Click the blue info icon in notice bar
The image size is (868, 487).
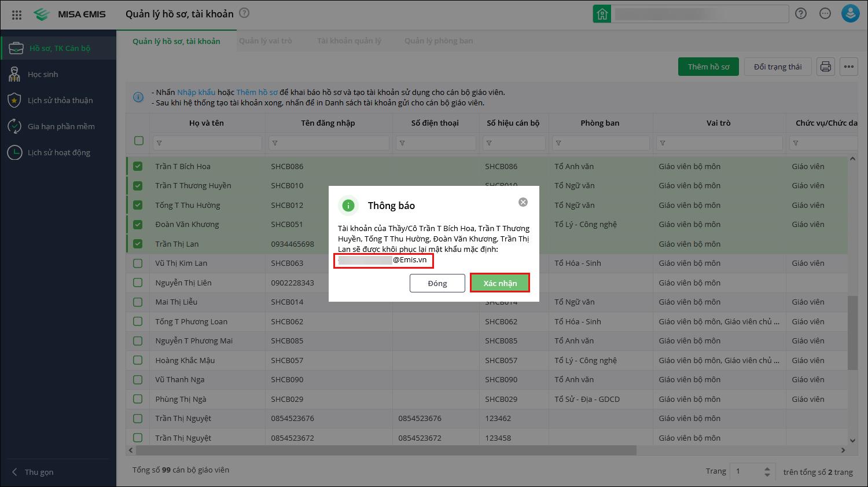coord(138,97)
